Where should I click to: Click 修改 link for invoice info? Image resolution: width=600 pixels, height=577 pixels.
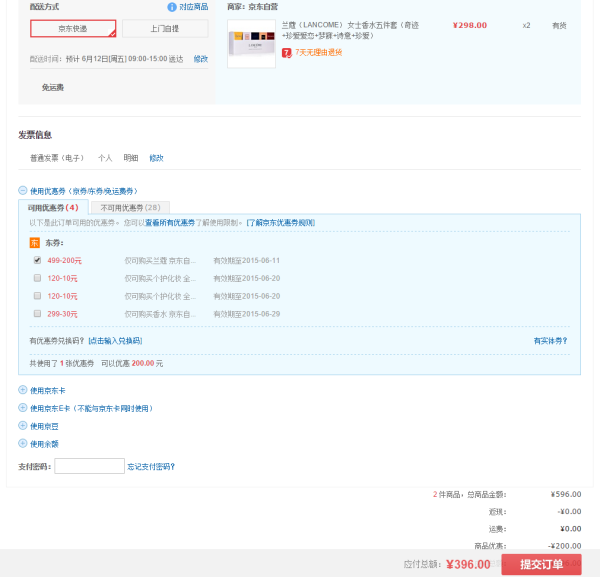pyautogui.click(x=156, y=158)
